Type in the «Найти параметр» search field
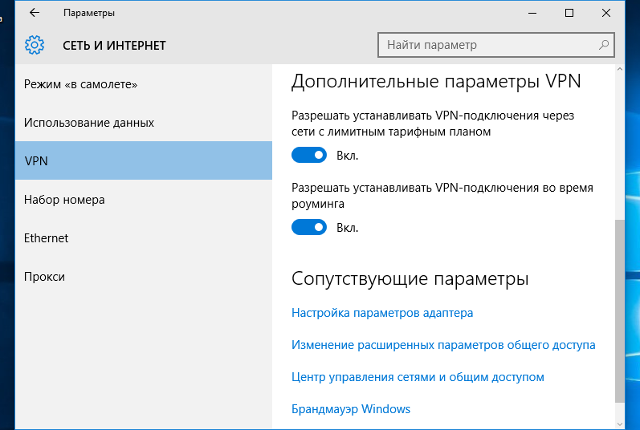The height and width of the screenshot is (430, 640). (x=485, y=45)
